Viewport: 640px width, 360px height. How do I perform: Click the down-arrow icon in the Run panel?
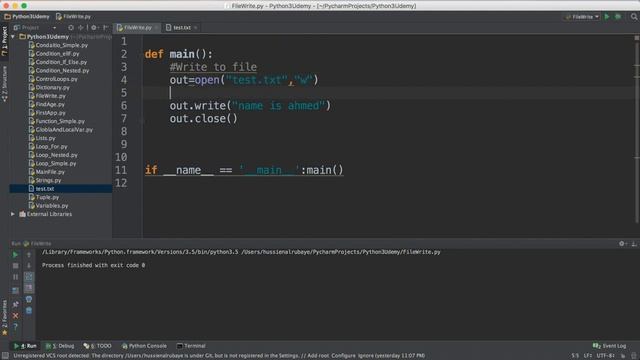click(29, 266)
